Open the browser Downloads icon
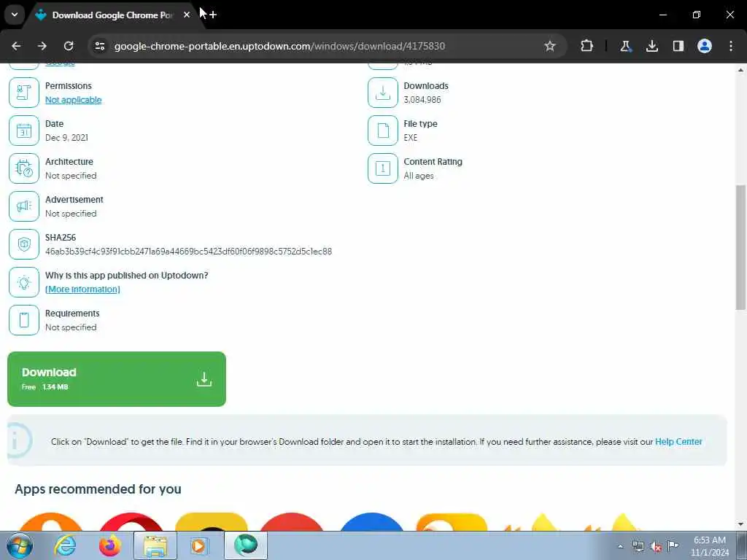The width and height of the screenshot is (747, 560). click(652, 46)
